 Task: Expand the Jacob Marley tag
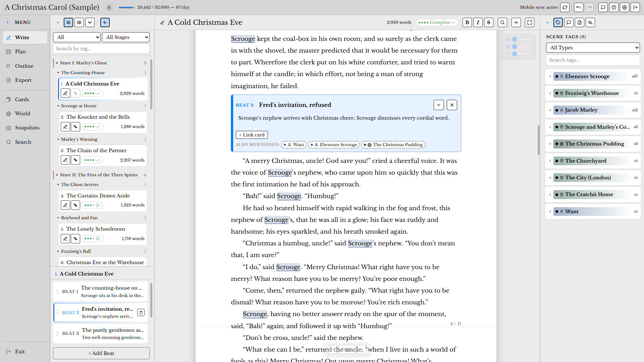pyautogui.click(x=550, y=110)
